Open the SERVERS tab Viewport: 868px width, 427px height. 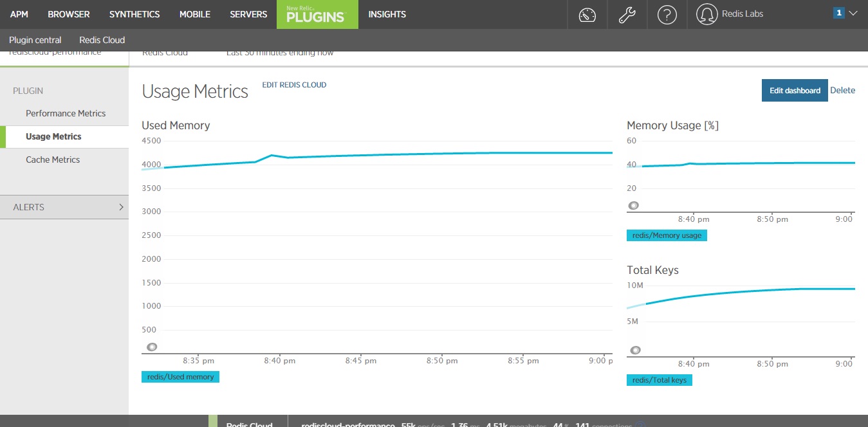tap(248, 14)
